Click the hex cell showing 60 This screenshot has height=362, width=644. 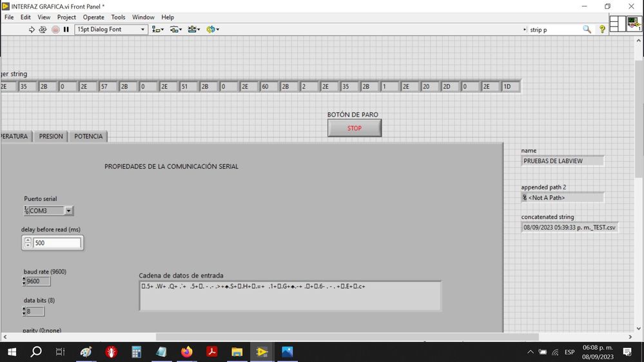(x=269, y=86)
